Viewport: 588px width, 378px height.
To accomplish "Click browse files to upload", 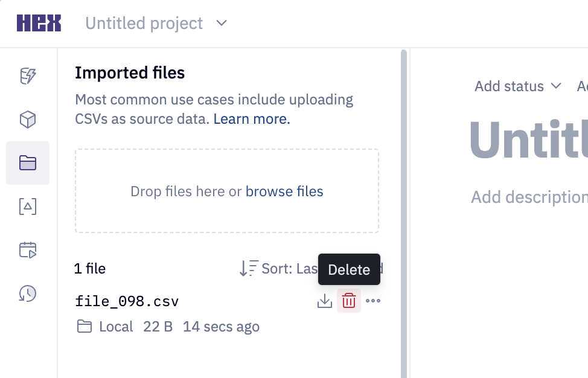I will (284, 191).
